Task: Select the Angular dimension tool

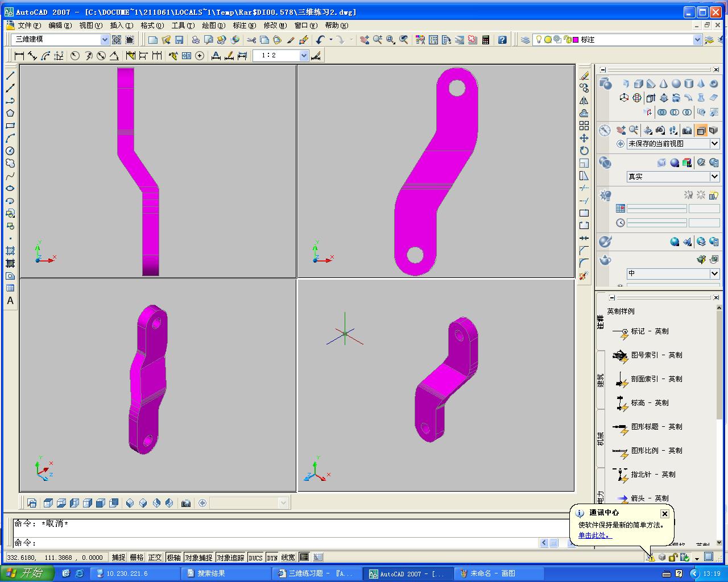Action: (x=114, y=56)
